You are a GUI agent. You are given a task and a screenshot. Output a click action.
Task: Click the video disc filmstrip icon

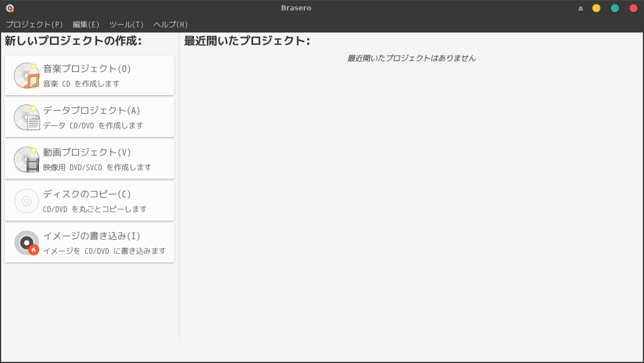click(27, 159)
